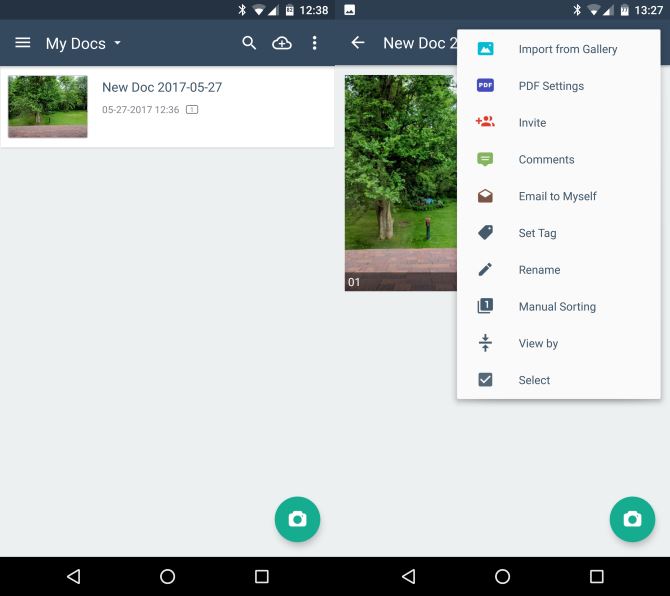
Task: Tap Android Back button on right phone
Action: 409,576
